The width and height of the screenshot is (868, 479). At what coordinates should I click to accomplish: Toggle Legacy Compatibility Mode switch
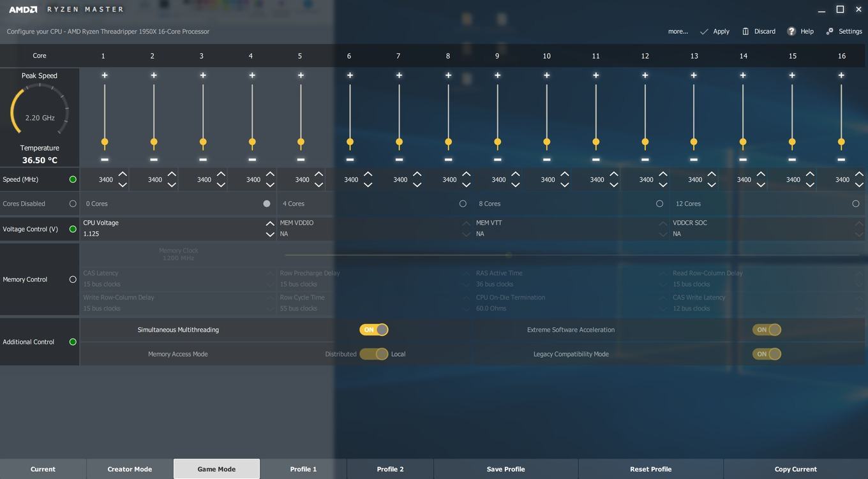tap(767, 354)
